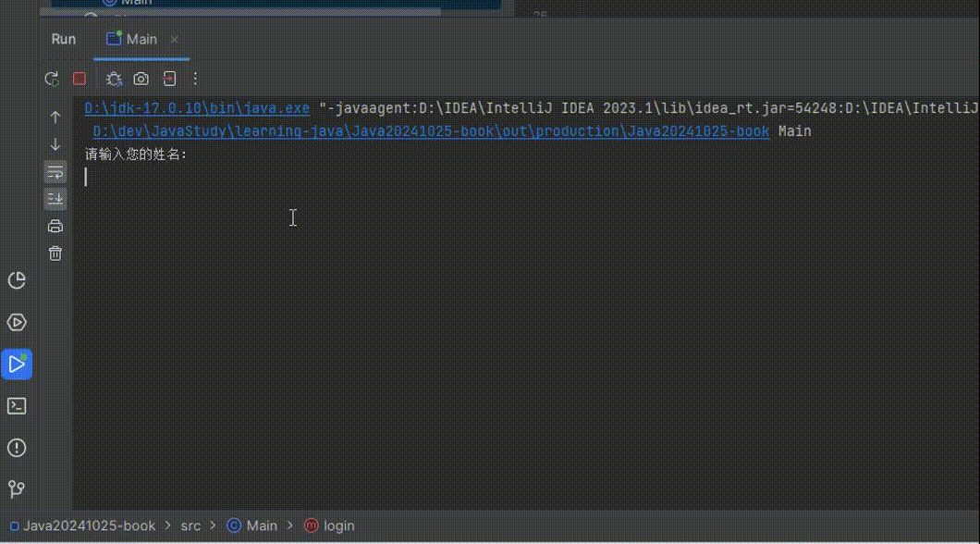Click the login method breadcrumb

pyautogui.click(x=329, y=525)
